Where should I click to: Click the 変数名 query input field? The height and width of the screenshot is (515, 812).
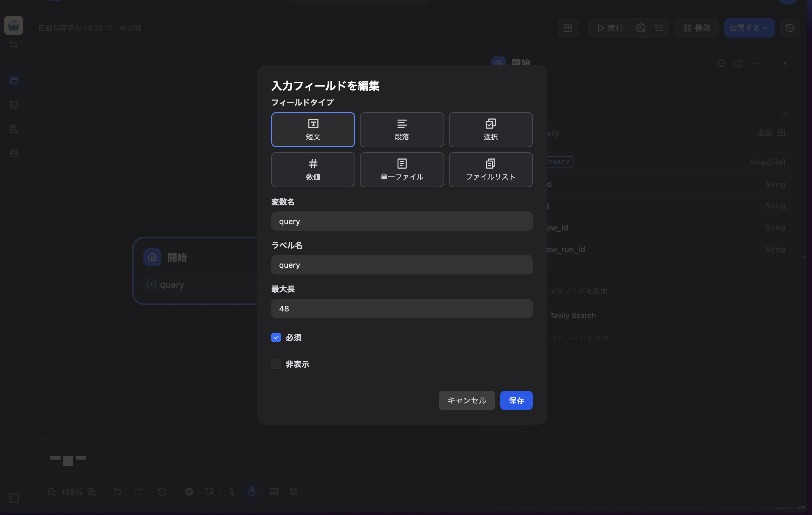[x=401, y=221]
